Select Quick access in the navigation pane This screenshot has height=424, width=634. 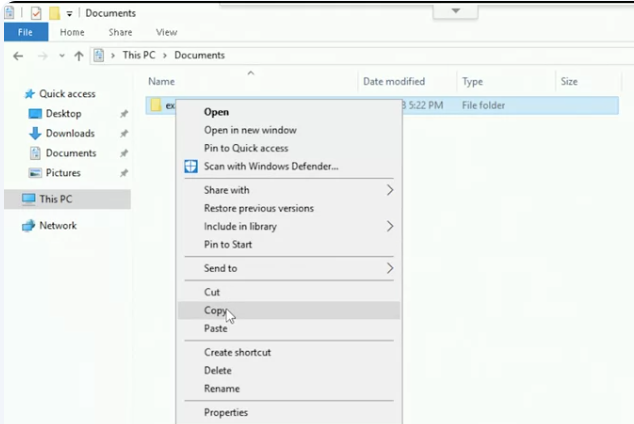67,94
